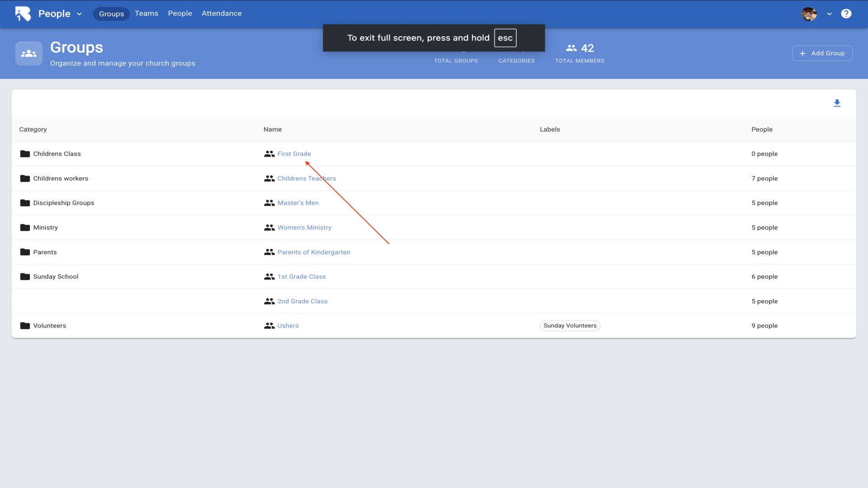Click the download export icon
Screen dimensions: 868x488
pyautogui.click(x=837, y=103)
